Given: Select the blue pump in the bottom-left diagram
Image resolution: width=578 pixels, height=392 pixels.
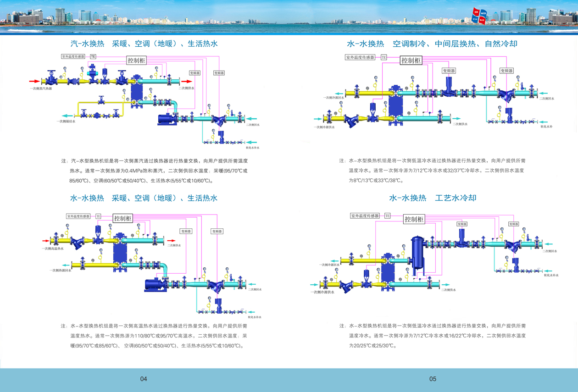Looking at the screenshot, I should (x=153, y=284).
